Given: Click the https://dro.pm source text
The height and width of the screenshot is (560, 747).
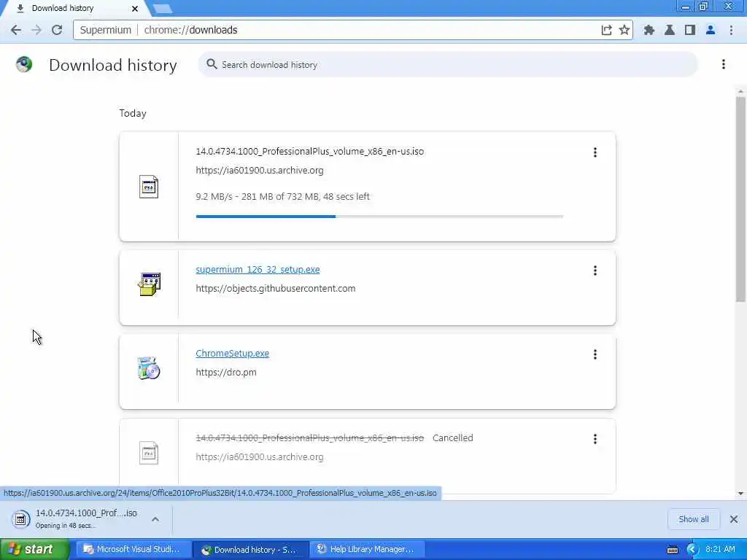Looking at the screenshot, I should (226, 373).
